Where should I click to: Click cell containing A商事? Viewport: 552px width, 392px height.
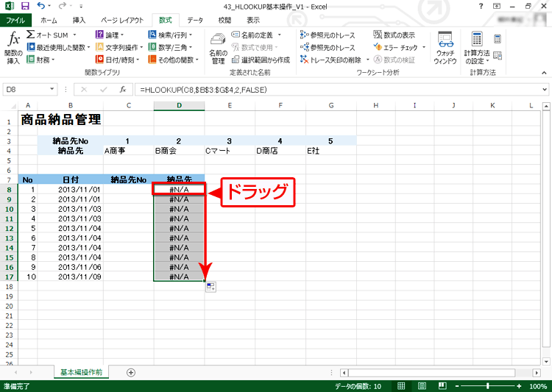coord(129,151)
